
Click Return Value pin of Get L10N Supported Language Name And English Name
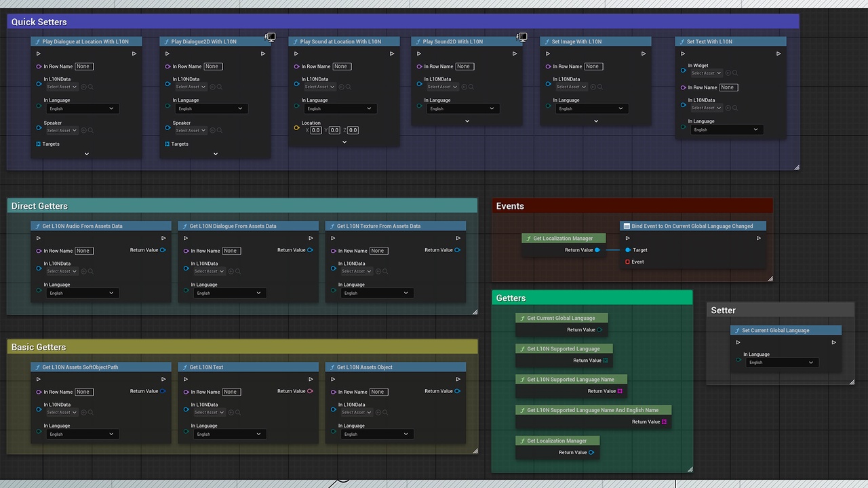click(x=664, y=422)
